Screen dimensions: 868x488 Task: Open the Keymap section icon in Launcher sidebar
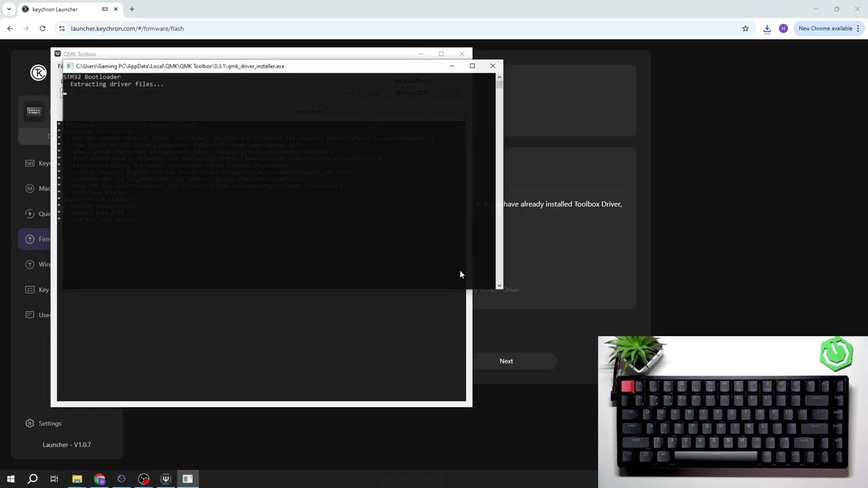30,163
